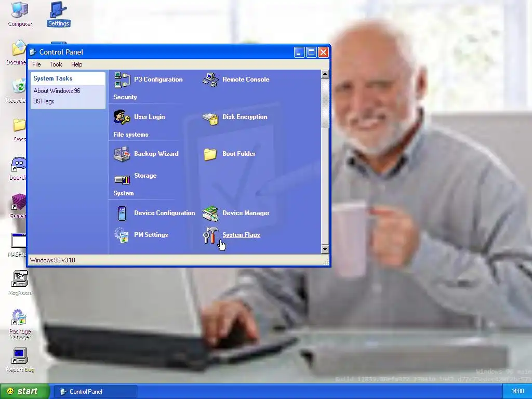Open the Tools menu
This screenshot has height=399, width=532.
coord(56,64)
